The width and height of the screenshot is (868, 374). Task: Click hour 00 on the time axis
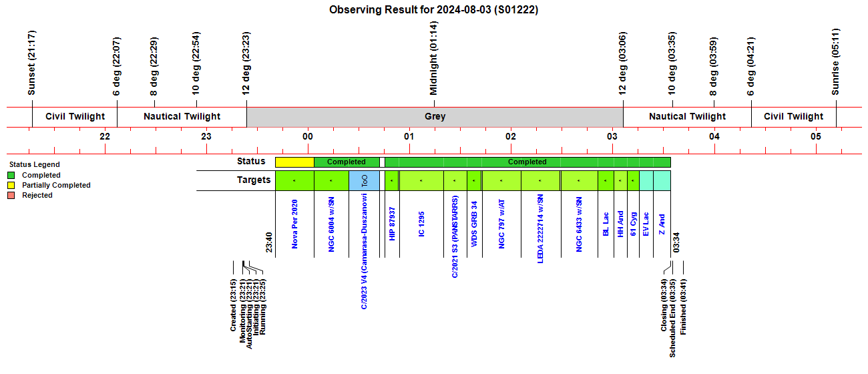point(308,136)
